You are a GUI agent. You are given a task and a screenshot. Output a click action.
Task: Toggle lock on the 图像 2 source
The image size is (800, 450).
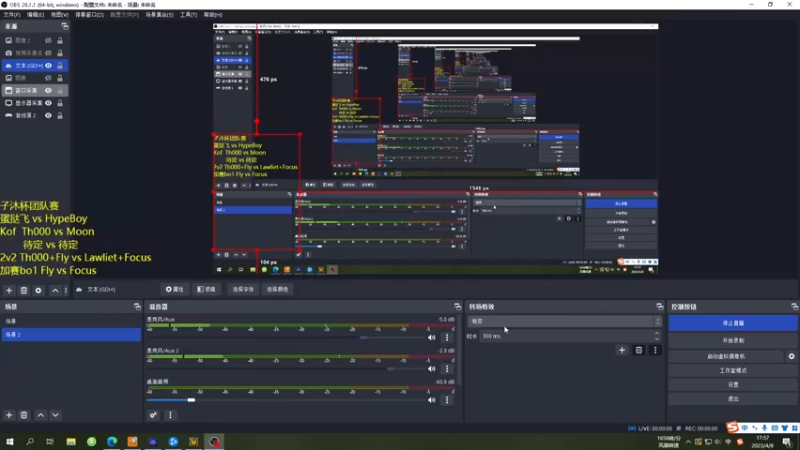click(x=60, y=40)
